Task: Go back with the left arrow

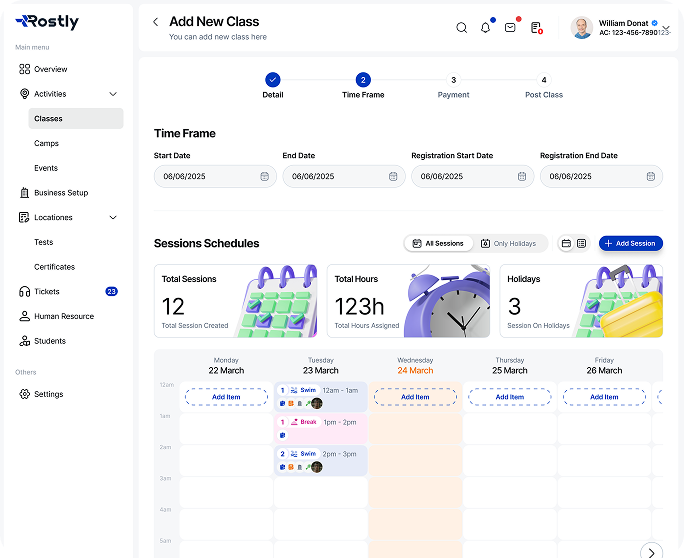Action: tap(156, 22)
